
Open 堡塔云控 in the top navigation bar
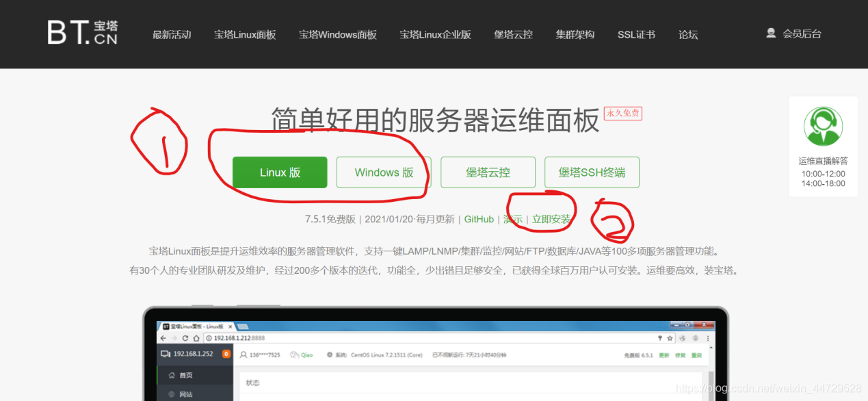coord(513,34)
